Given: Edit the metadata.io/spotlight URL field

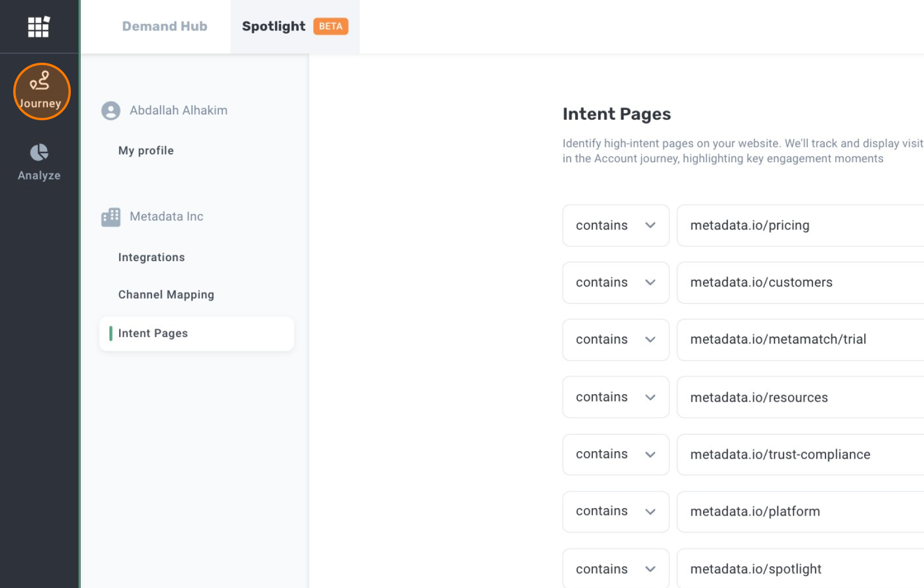Looking at the screenshot, I should [x=801, y=568].
